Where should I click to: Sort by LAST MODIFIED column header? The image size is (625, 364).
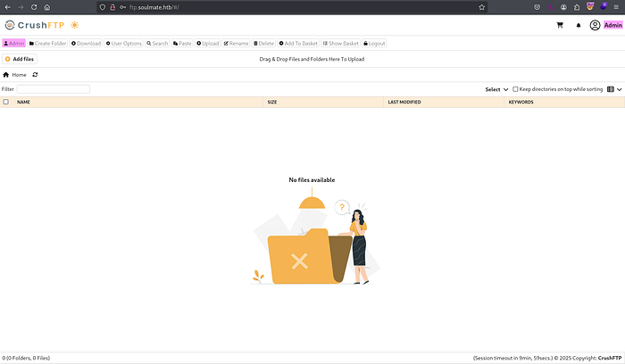pos(404,103)
